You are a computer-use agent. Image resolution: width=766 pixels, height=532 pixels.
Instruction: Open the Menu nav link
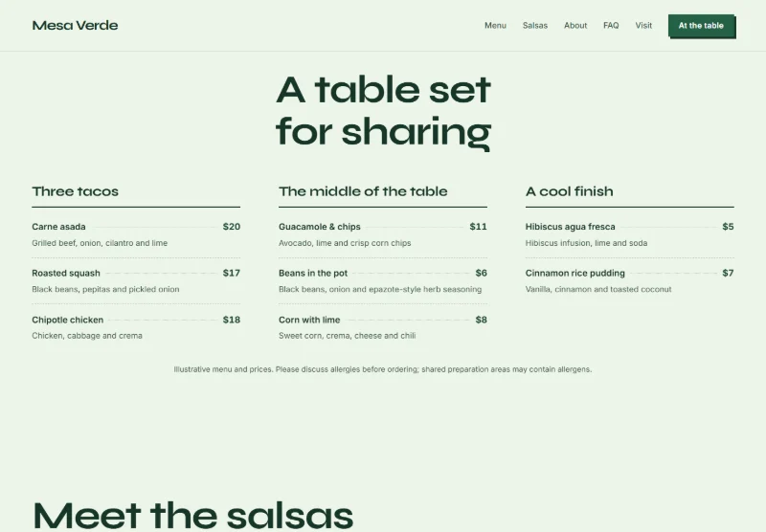[x=495, y=26]
